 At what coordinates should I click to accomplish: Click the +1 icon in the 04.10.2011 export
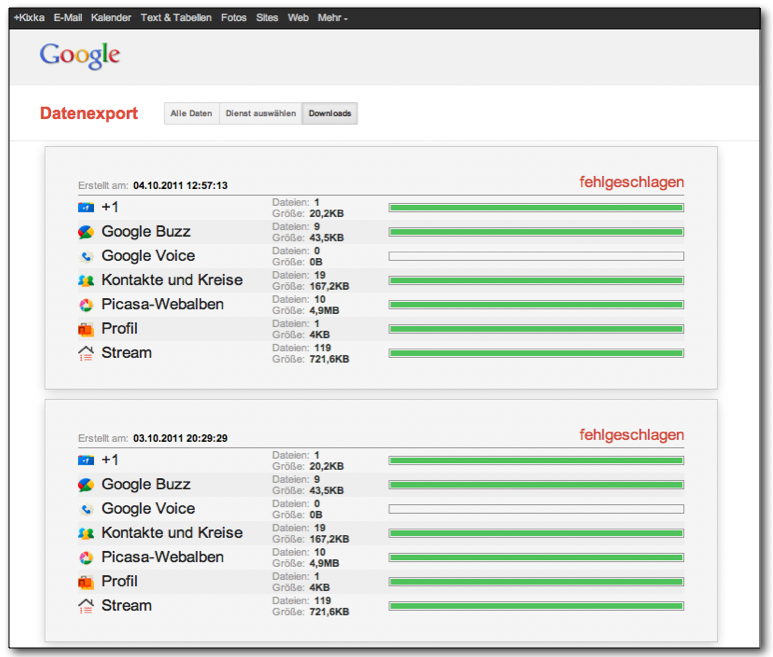(86, 207)
